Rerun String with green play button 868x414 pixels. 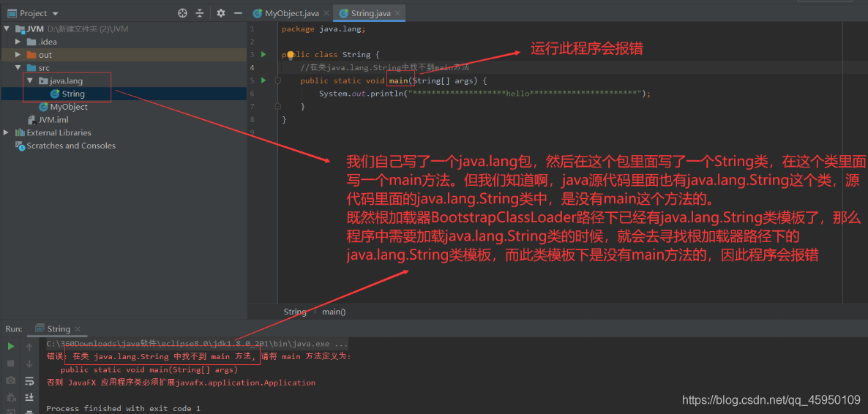click(10, 347)
